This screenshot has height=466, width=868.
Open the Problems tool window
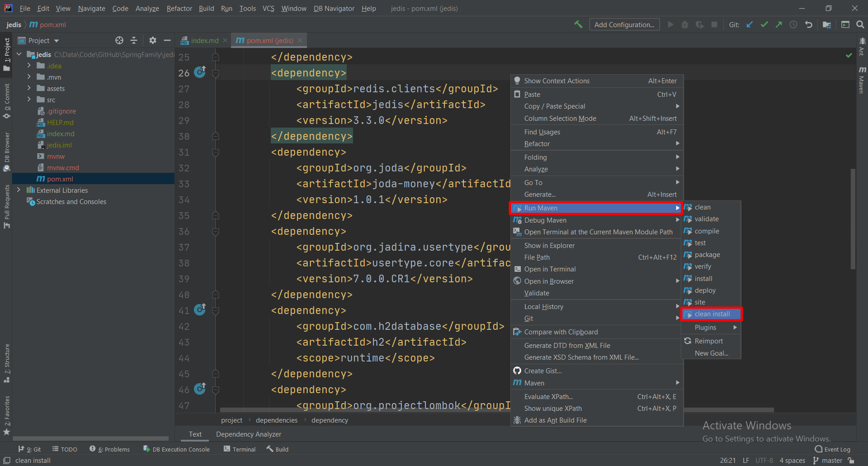pos(110,449)
